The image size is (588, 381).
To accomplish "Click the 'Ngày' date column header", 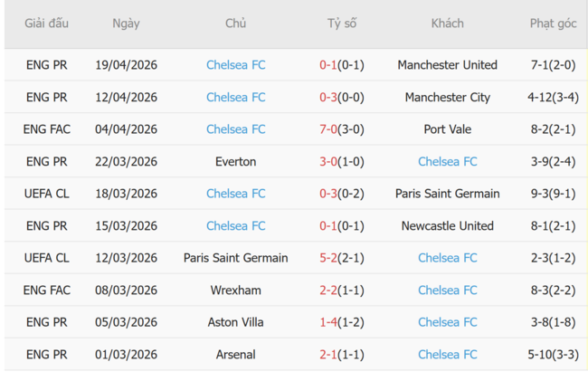I will point(126,24).
